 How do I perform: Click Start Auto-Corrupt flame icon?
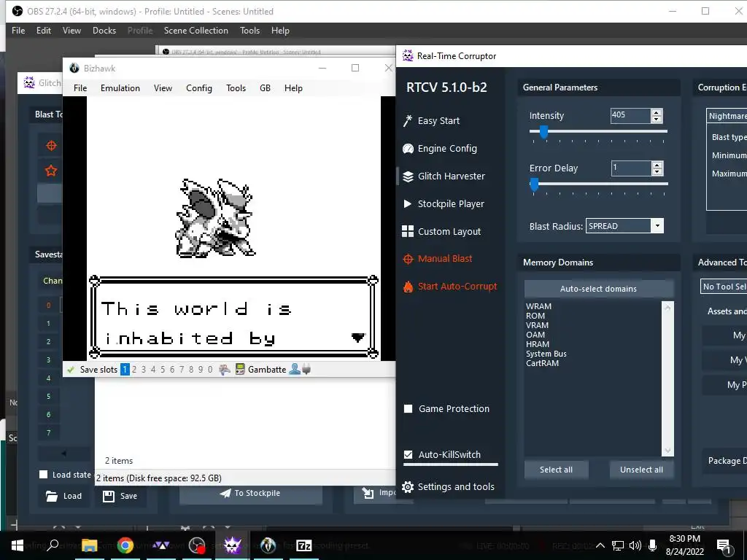click(x=408, y=287)
